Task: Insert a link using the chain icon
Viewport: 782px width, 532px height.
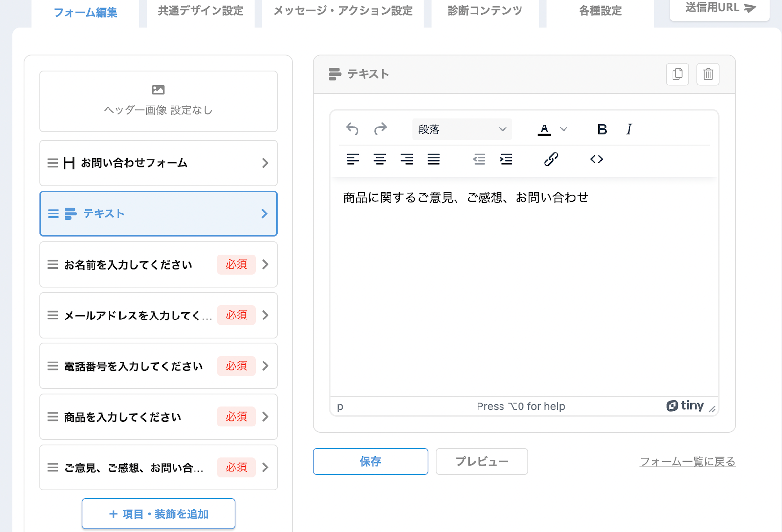Action: (x=551, y=159)
